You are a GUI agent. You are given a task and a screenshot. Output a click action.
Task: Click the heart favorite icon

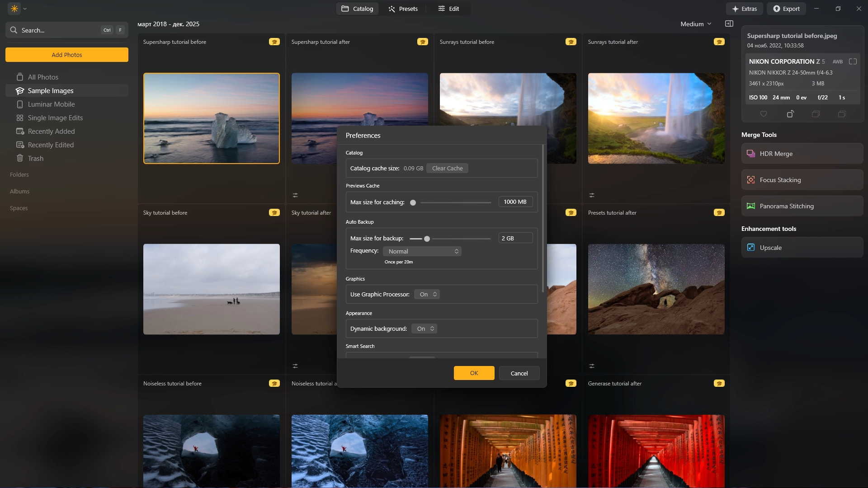point(764,114)
